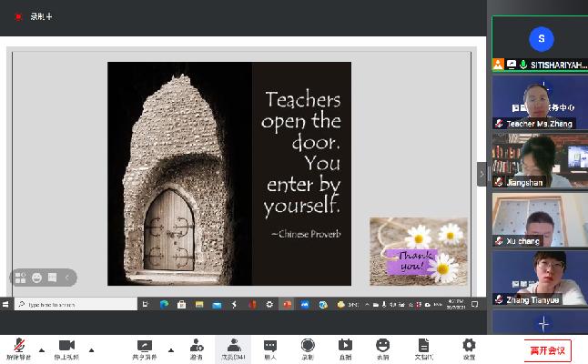588x364 pixels.
Task: Open the emoji reactions icon
Action: coord(382,347)
